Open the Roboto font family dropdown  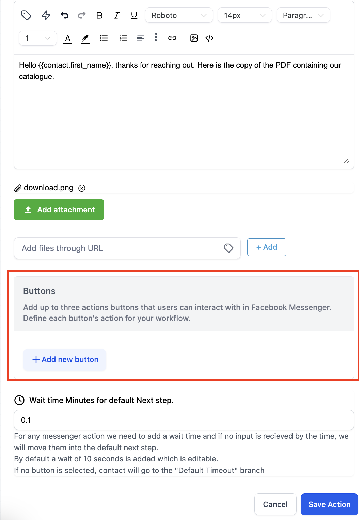179,15
